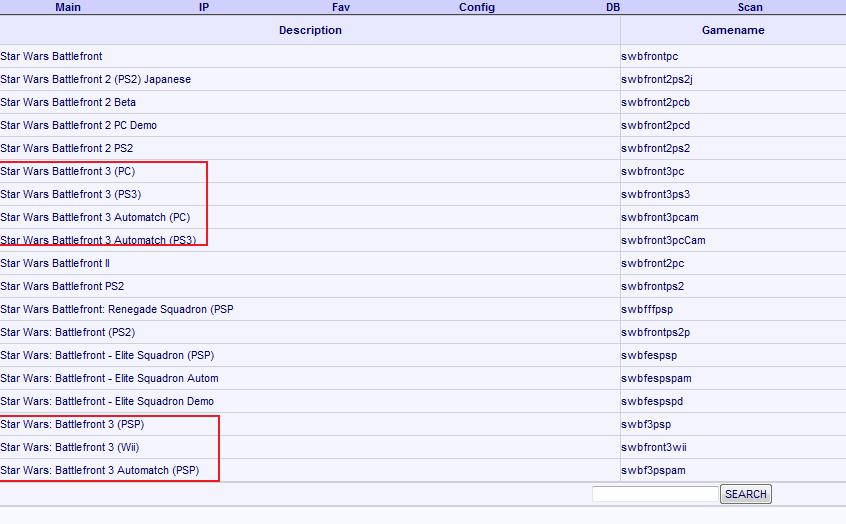Sort by the Gamename column header

click(x=733, y=30)
